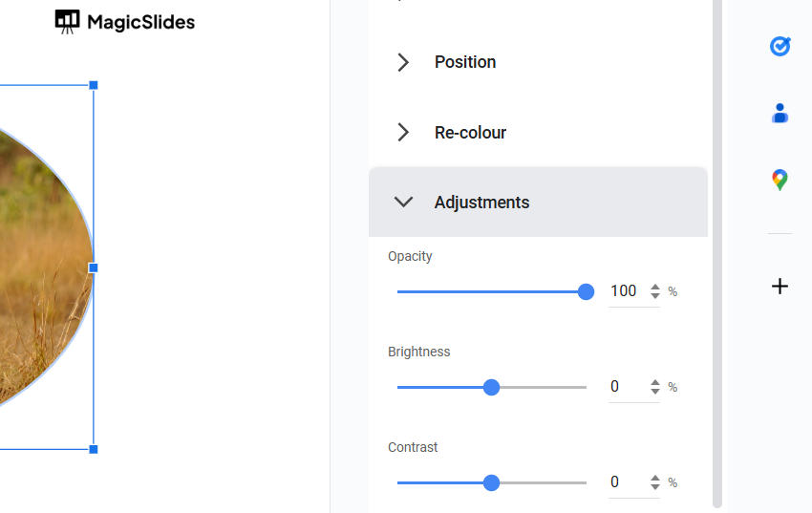Click the Brightness slider handle
812x513 pixels.
point(491,388)
